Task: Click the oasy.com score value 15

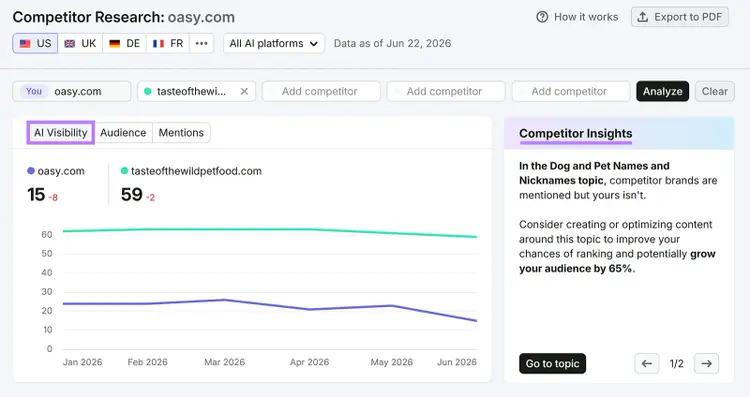Action: 36,195
